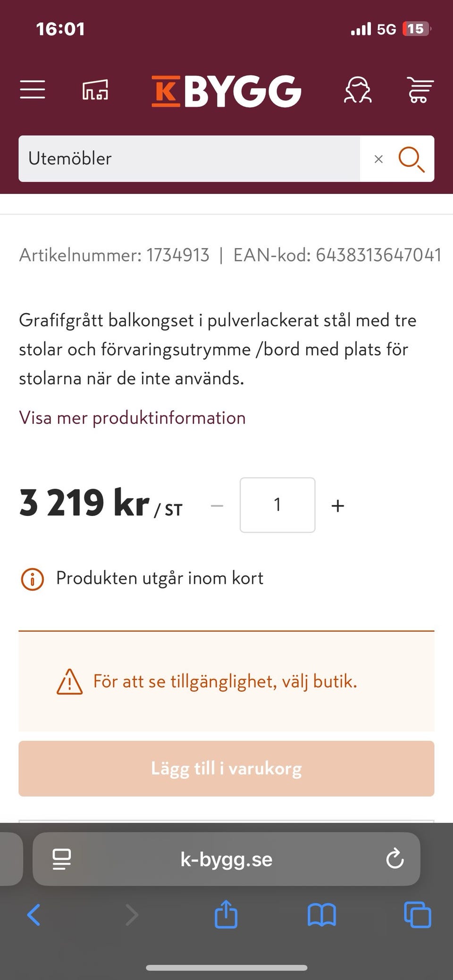Tap the quantity input showing 1

[277, 505]
